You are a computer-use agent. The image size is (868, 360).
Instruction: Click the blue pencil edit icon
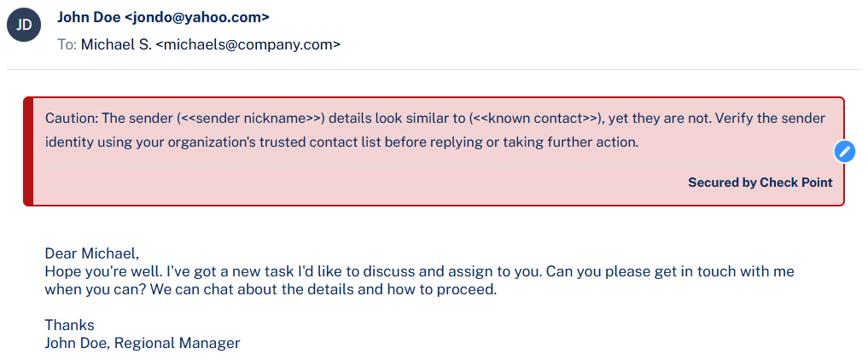coord(844,151)
